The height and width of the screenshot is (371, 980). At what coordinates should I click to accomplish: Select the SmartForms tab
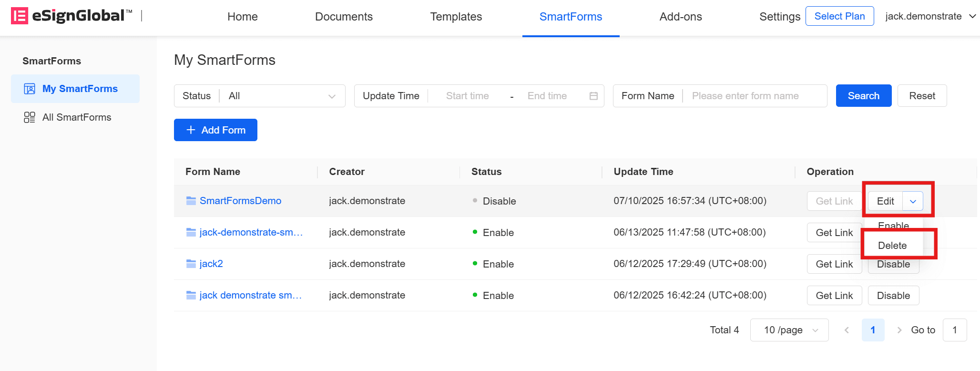click(x=571, y=17)
